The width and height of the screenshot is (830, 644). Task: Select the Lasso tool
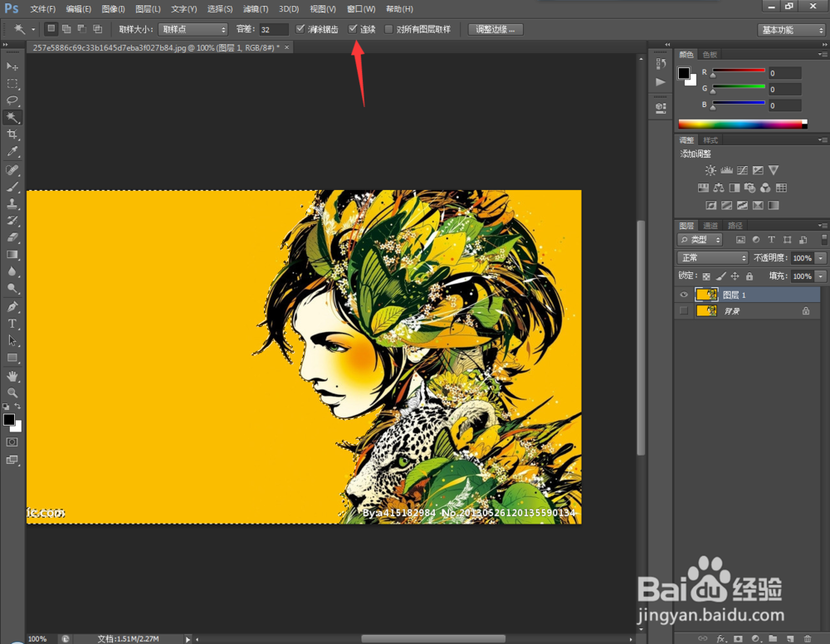(12, 100)
